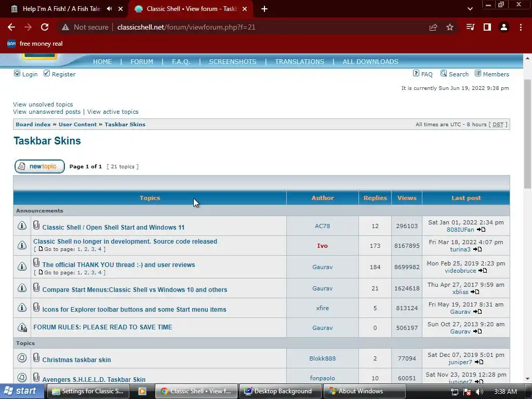Screen dimensions: 532x399
Task: Switch to Help I'm A Fish tab
Action: (x=61, y=9)
